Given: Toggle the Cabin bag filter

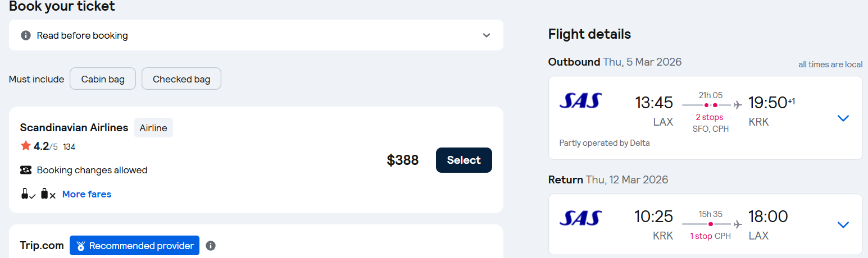Looking at the screenshot, I should [103, 79].
